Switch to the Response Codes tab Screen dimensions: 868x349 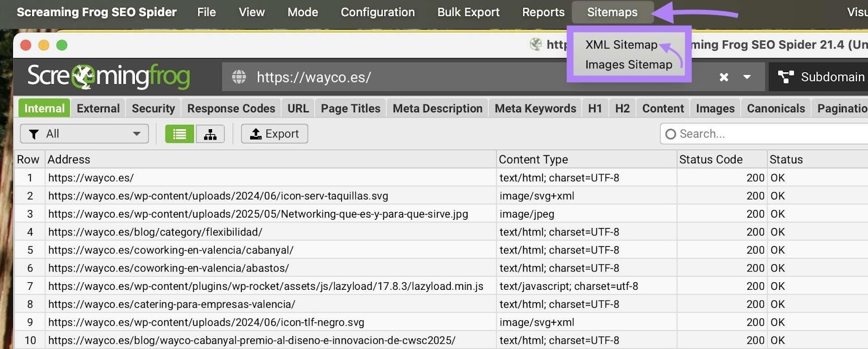point(231,109)
